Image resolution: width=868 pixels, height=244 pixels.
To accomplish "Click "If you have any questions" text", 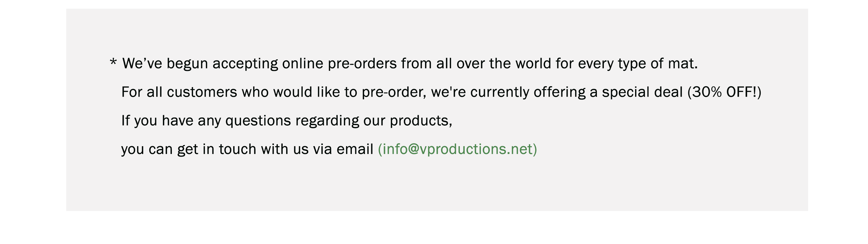I will [x=206, y=121].
